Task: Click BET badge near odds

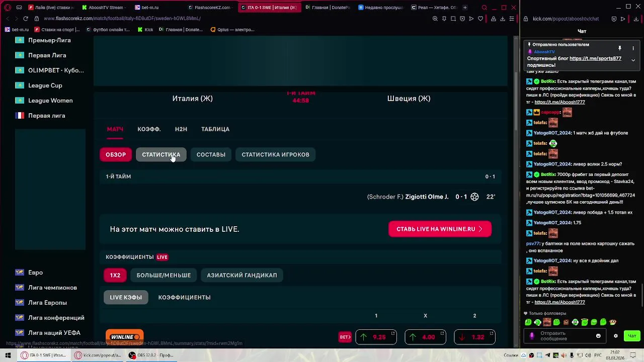Action: 345,337
